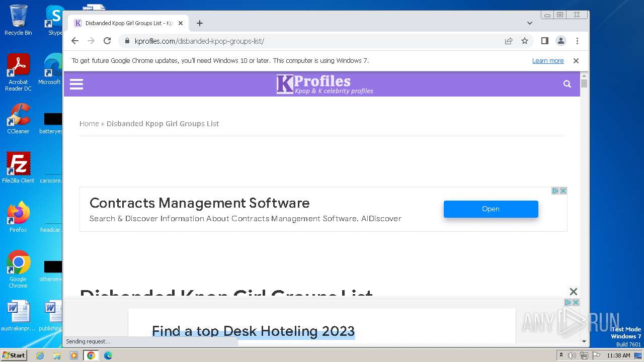Close the bottom sticky ad overlay
Screen dimensions: 644x362
(x=573, y=292)
